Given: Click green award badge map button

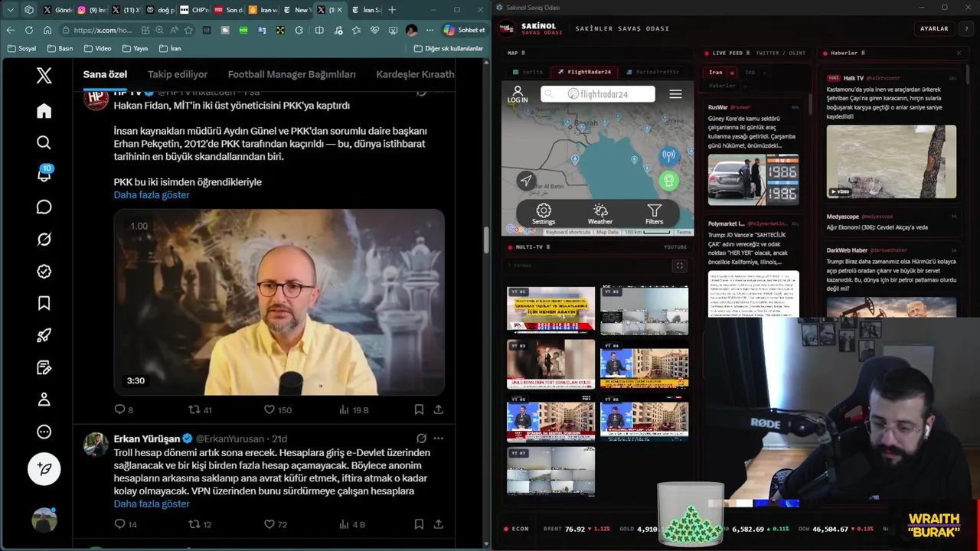Looking at the screenshot, I should pyautogui.click(x=668, y=181).
